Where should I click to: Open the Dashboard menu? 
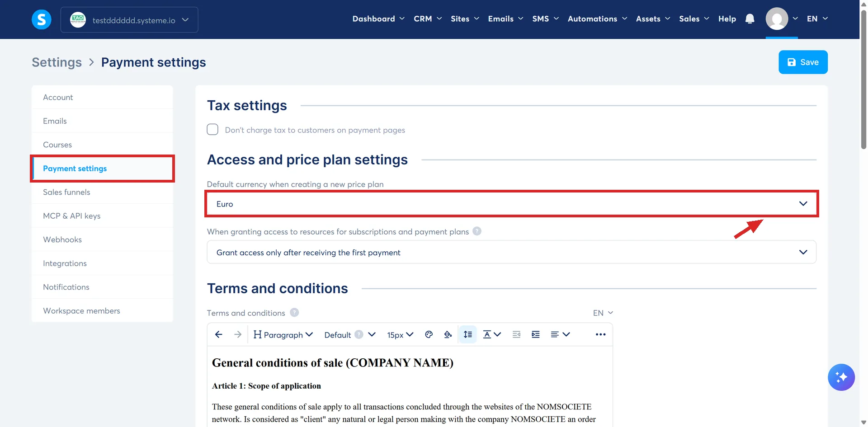[378, 19]
